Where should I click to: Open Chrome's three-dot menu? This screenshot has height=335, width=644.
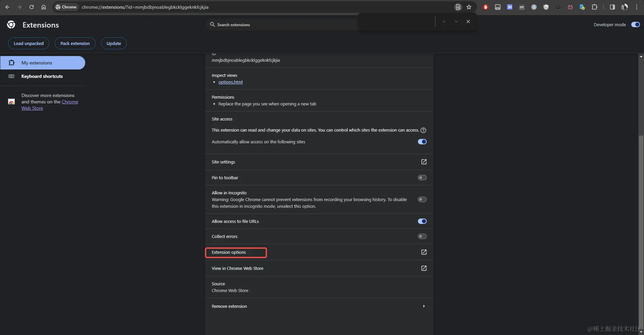(x=636, y=7)
